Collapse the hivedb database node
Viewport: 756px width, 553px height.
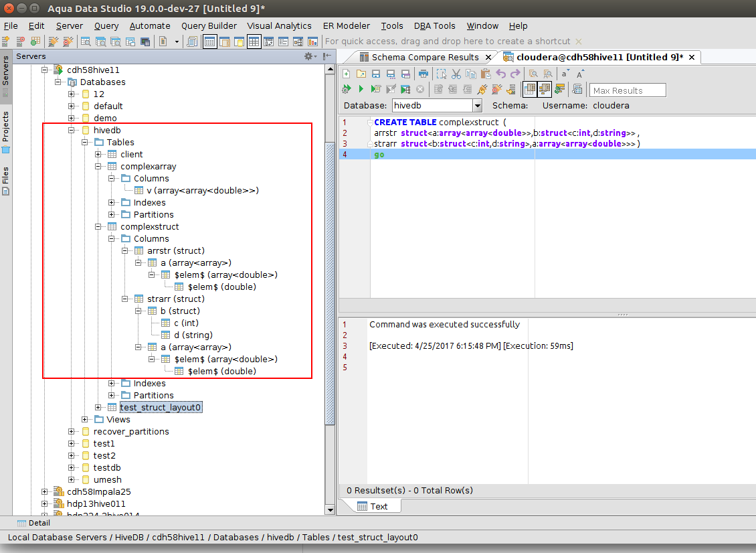click(x=72, y=131)
